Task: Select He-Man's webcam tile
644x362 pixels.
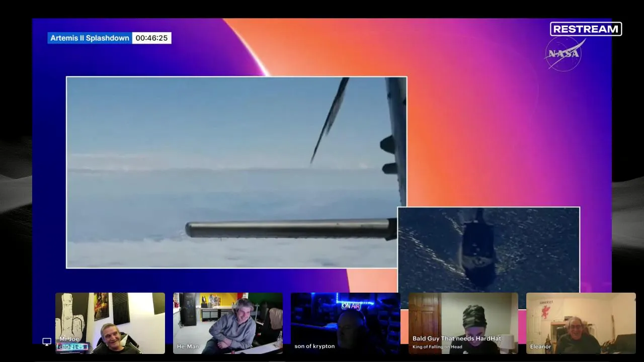Action: [x=228, y=323]
